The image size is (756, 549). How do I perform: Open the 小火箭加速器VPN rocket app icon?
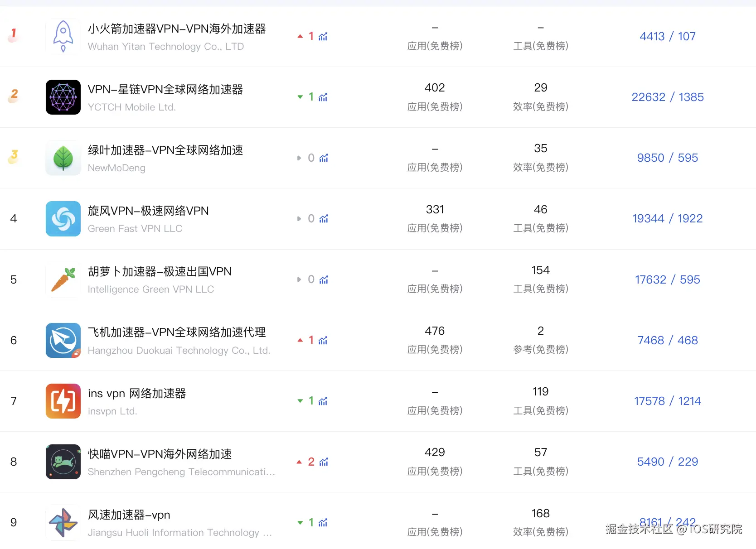coord(63,36)
